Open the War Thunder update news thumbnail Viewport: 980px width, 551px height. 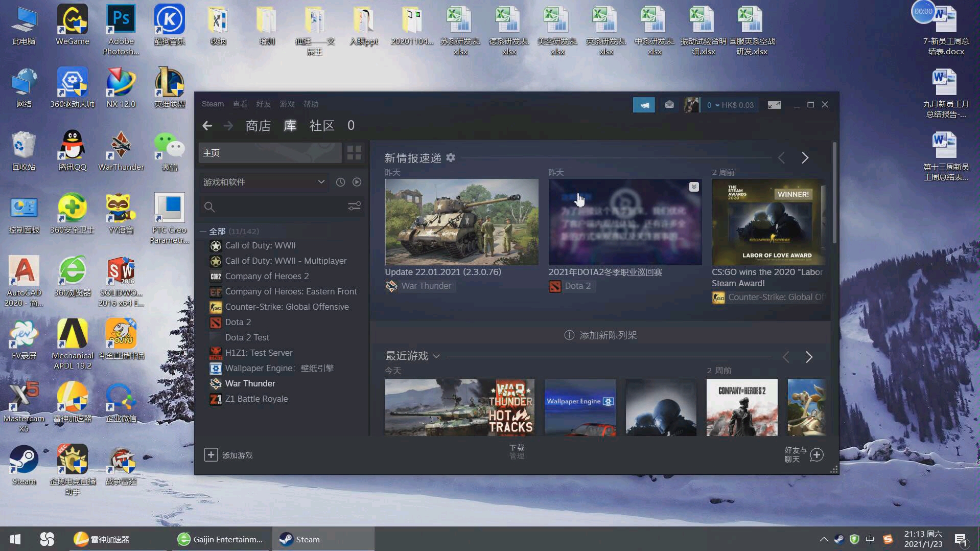pyautogui.click(x=461, y=222)
